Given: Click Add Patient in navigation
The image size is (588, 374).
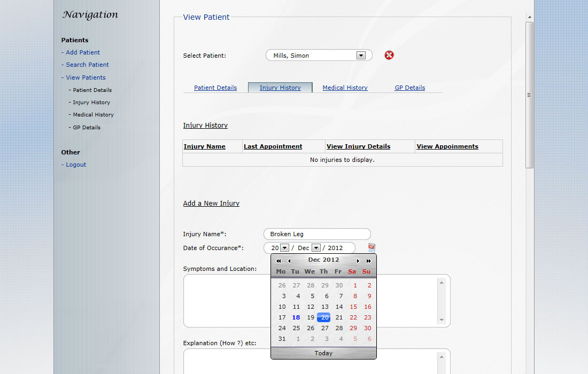Looking at the screenshot, I should click(x=83, y=52).
